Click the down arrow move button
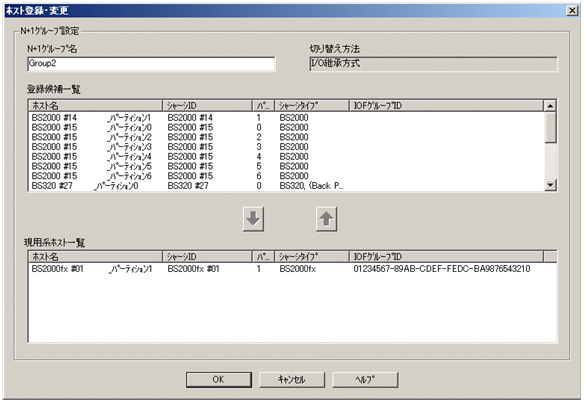The width and height of the screenshot is (585, 403). coord(253,219)
